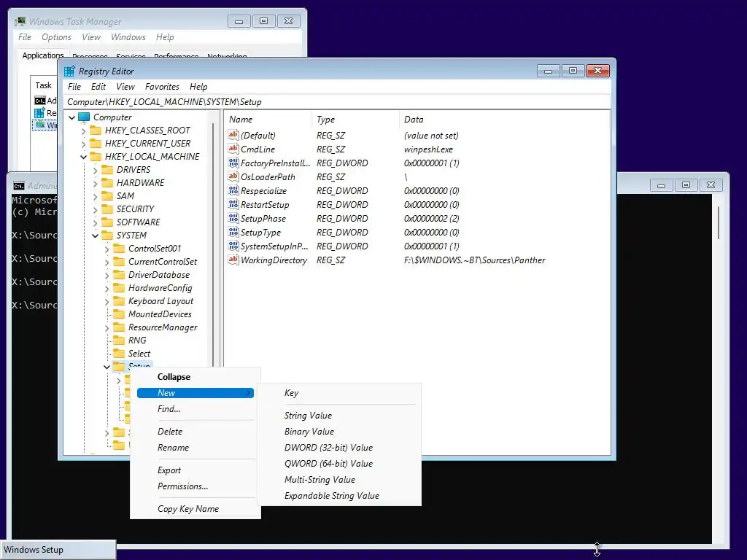Click the SYSTEM folder icon
This screenshot has height=560, width=747.
coord(108,236)
